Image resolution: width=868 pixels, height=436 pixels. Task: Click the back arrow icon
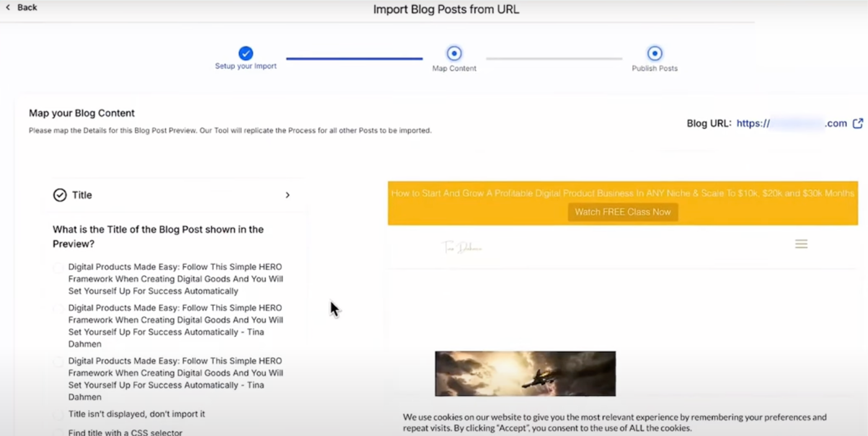(x=8, y=7)
